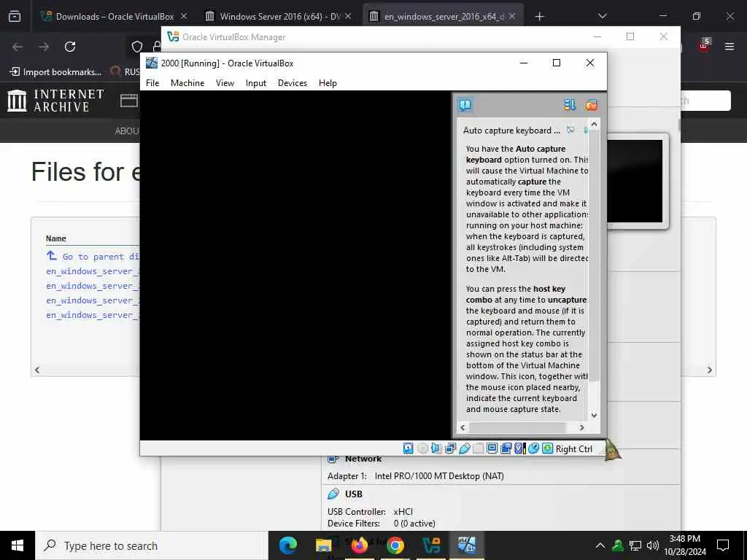Click Import bookmarks button

tap(55, 72)
